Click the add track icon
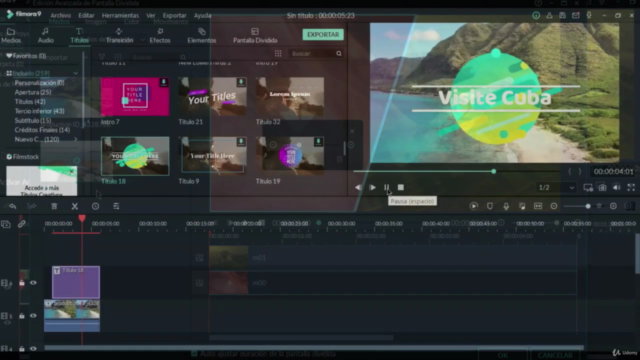The height and width of the screenshot is (360, 640). (6, 224)
